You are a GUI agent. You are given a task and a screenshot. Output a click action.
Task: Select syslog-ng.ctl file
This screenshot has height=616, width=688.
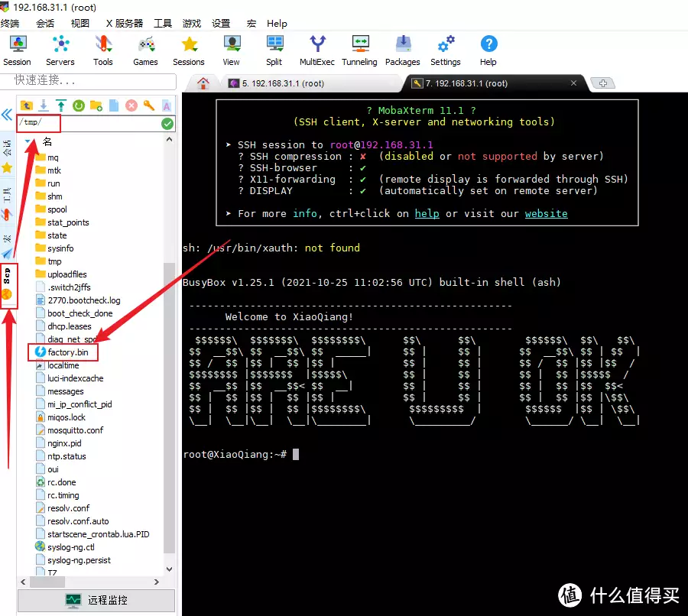click(x=65, y=547)
